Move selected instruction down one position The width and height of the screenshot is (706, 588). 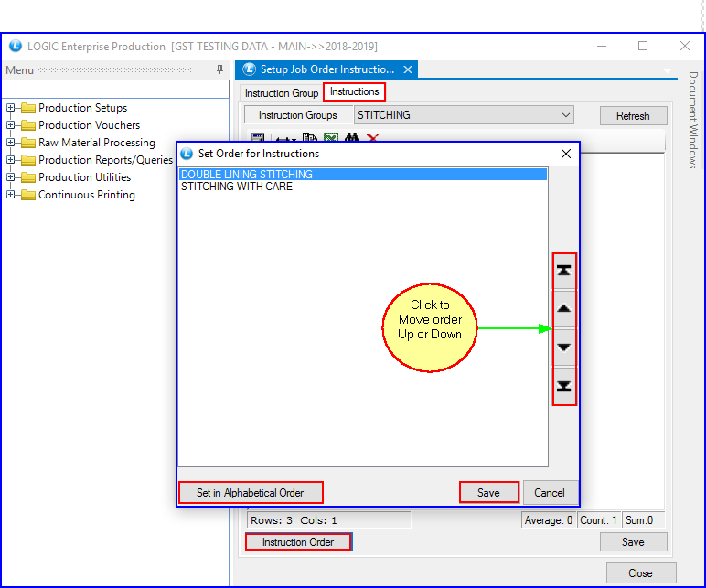tap(564, 347)
